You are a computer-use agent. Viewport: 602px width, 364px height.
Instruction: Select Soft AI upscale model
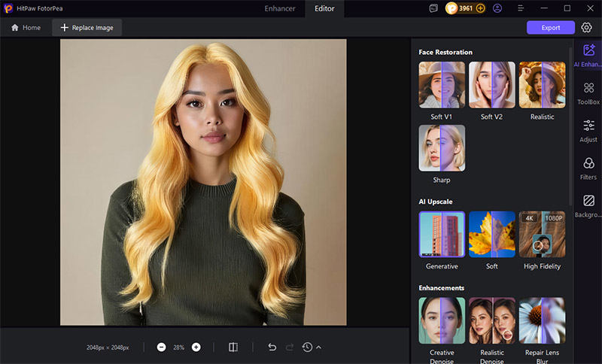[x=492, y=235]
